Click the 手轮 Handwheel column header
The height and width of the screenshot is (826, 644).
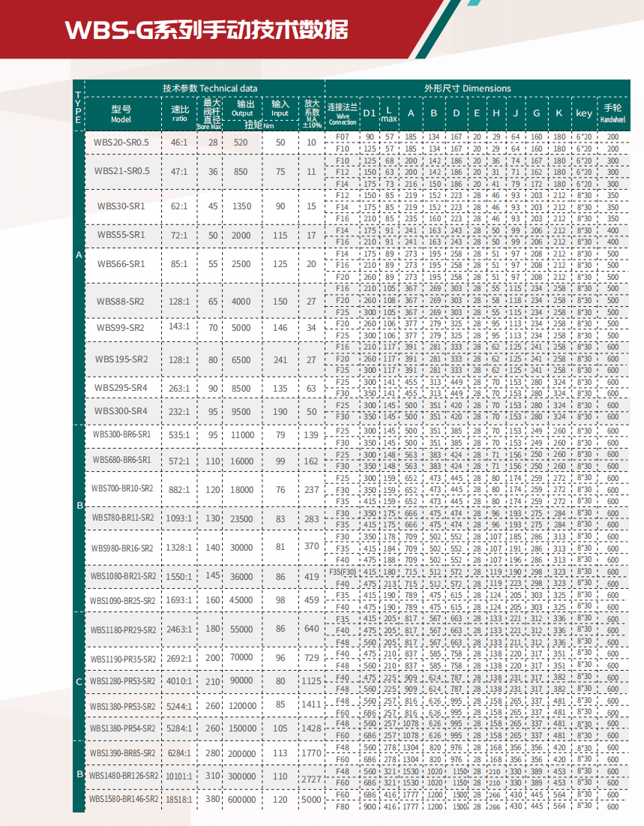pyautogui.click(x=613, y=113)
